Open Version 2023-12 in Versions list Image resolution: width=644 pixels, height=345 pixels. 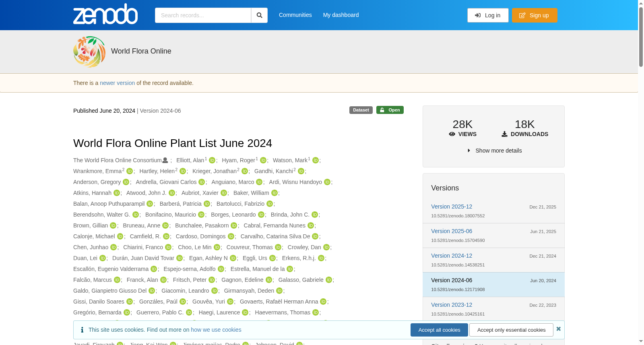[x=452, y=305]
